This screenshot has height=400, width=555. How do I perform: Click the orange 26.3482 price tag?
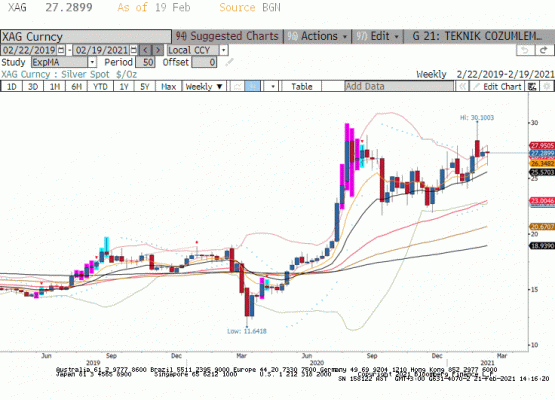(542, 164)
